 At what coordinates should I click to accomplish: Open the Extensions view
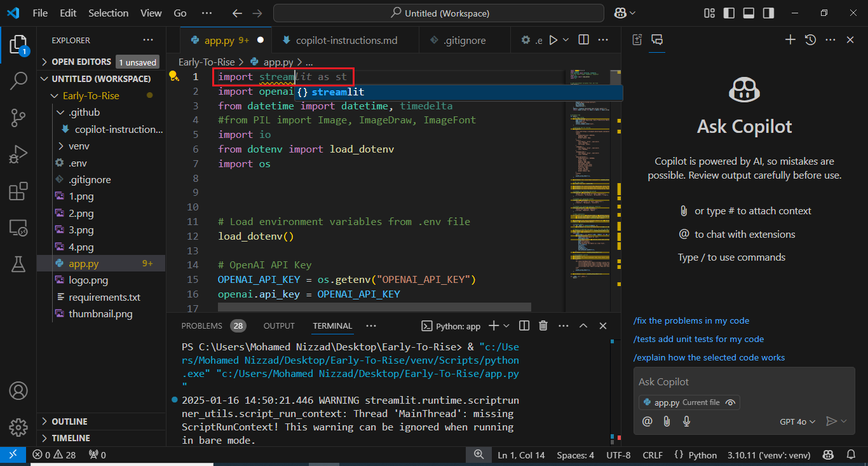(18, 191)
